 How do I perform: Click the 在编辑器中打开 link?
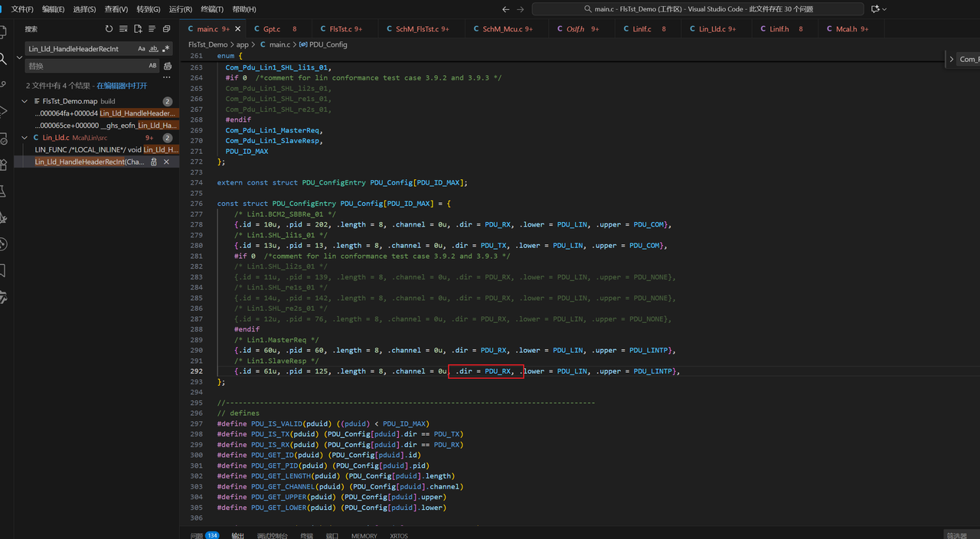(x=122, y=86)
